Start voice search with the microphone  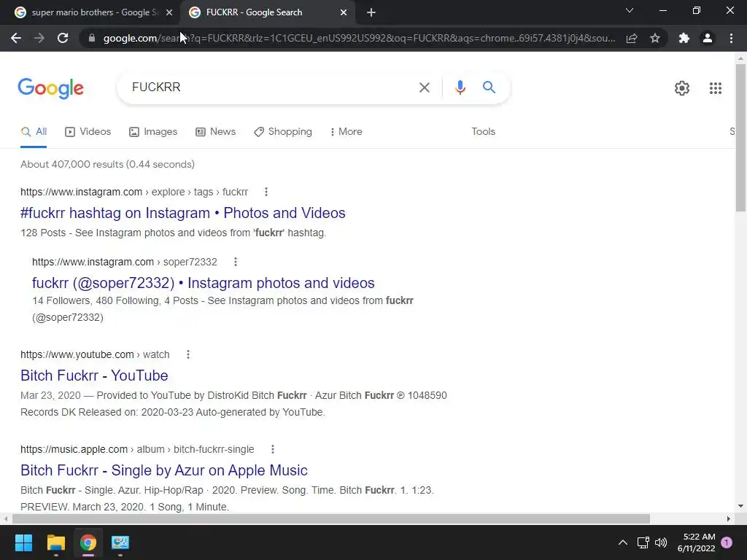(x=460, y=87)
